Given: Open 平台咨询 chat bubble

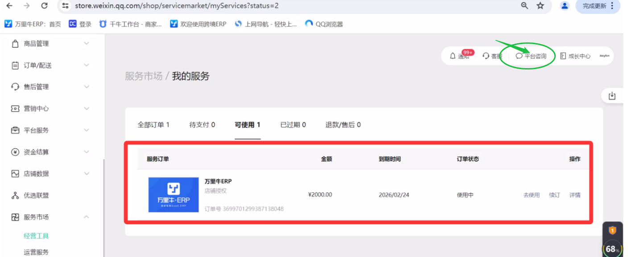Looking at the screenshot, I should [531, 56].
